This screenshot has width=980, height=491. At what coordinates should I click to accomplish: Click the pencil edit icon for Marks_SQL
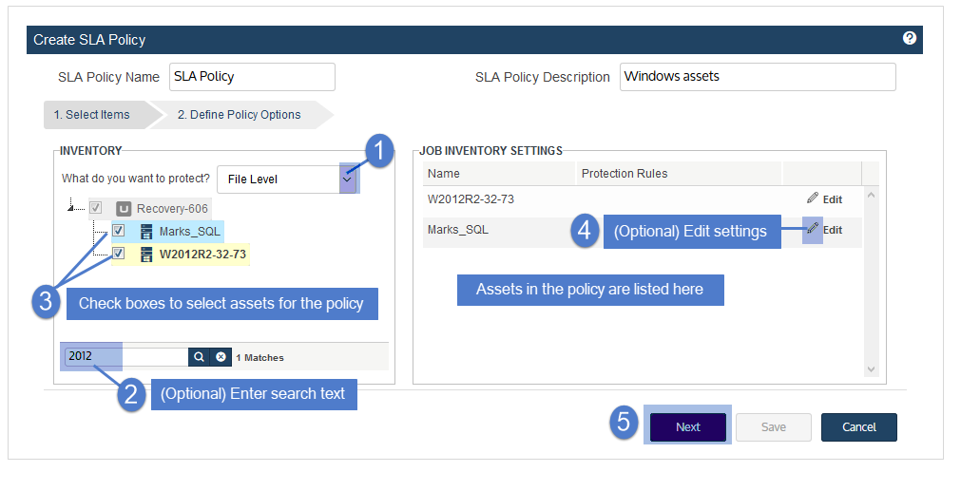pos(813,229)
